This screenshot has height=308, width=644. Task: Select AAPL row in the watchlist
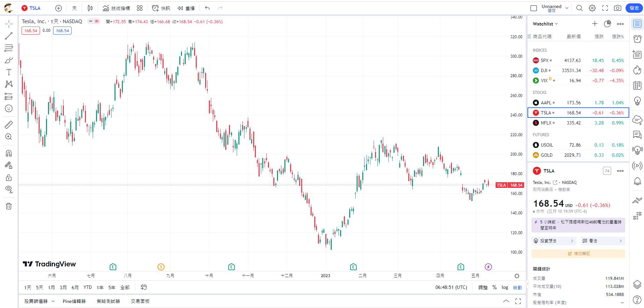[578, 103]
